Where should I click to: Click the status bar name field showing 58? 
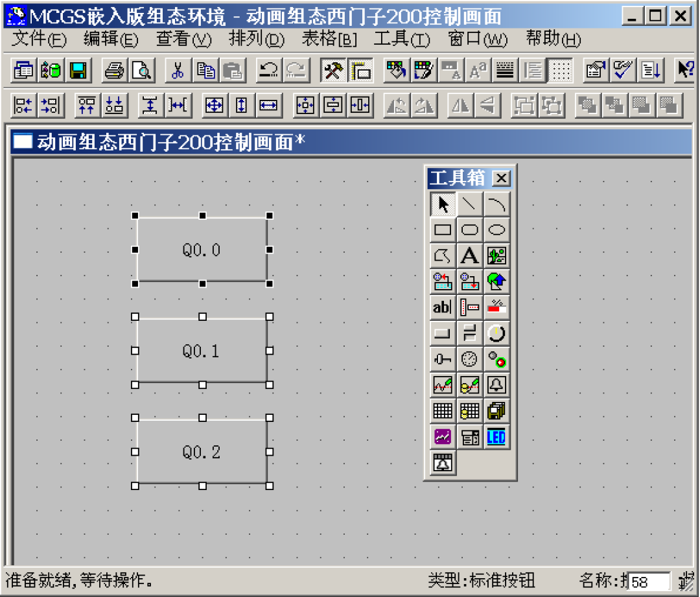649,581
